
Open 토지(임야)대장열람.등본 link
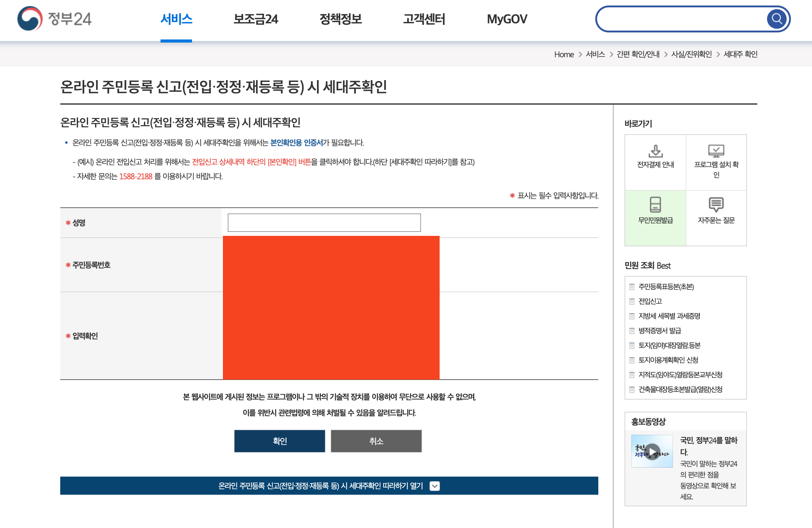pyautogui.click(x=670, y=345)
